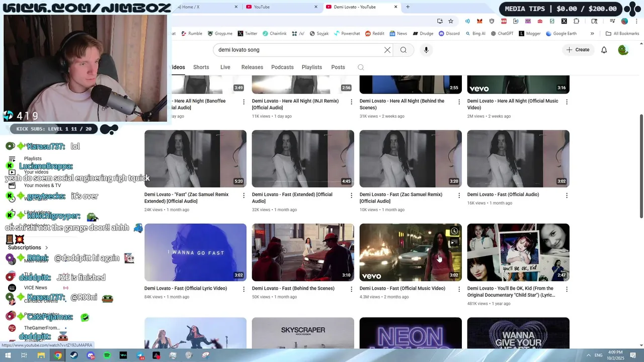Expand the Subscriptions section arrow
Screen dimensions: 644x362
(46, 248)
